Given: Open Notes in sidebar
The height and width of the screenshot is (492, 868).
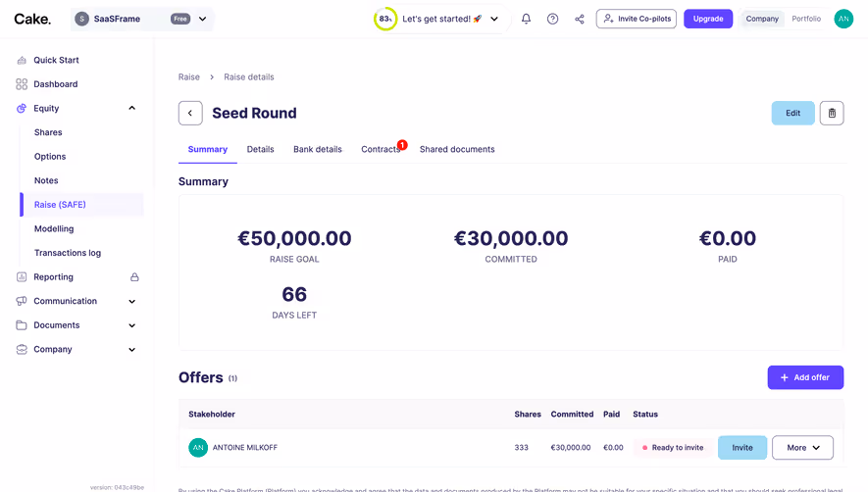Looking at the screenshot, I should (46, 180).
